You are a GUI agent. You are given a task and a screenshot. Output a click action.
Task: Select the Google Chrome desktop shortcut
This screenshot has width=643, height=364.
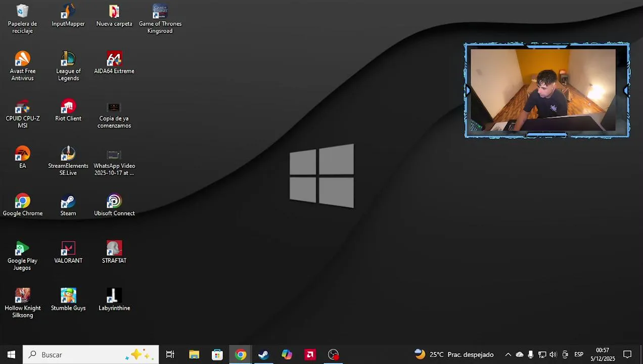tap(22, 205)
